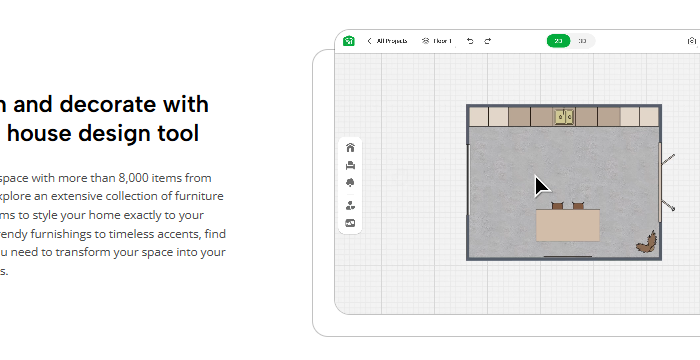Go back to All Projects
700x360 pixels.
(x=387, y=41)
